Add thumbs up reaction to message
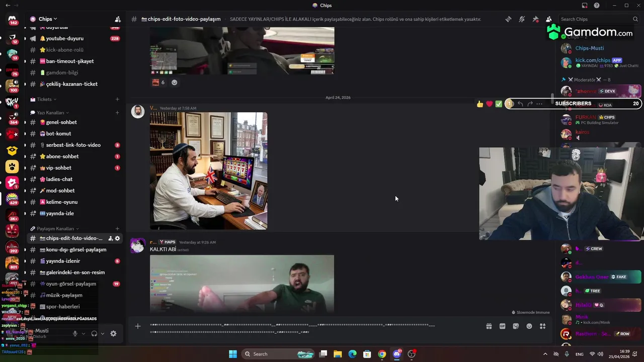 pyautogui.click(x=480, y=104)
